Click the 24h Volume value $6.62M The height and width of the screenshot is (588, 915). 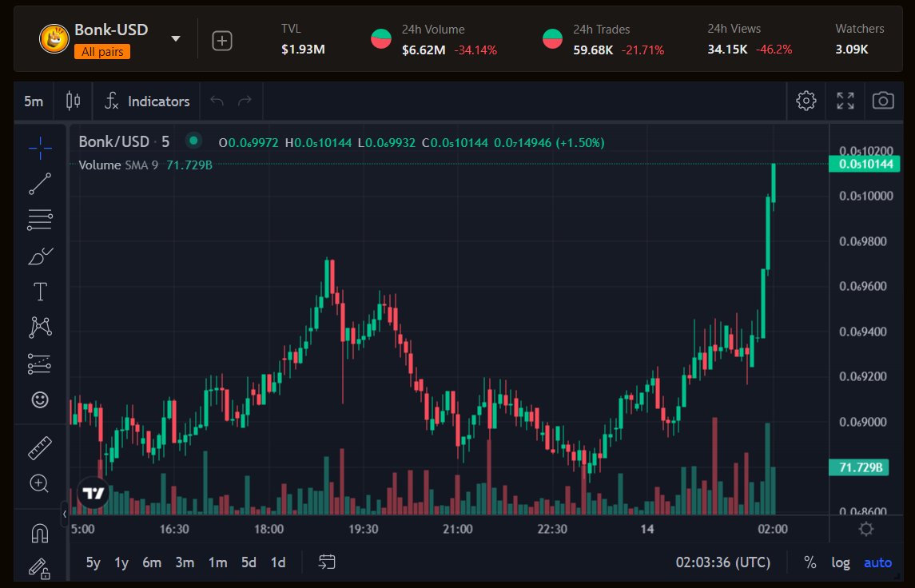click(x=424, y=50)
